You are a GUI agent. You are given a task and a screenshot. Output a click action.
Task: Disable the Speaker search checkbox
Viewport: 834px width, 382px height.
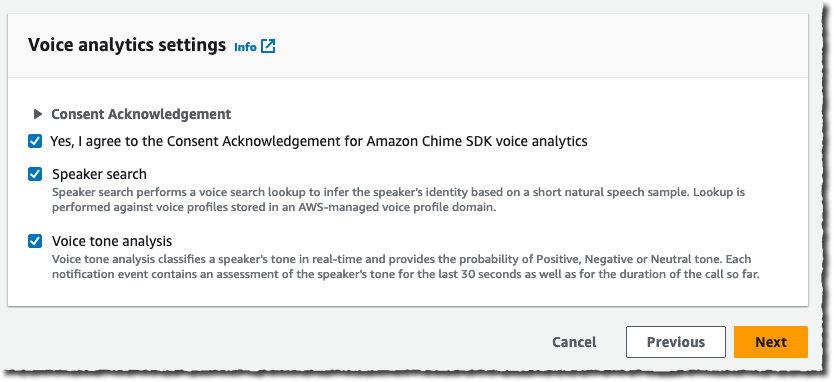[35, 175]
